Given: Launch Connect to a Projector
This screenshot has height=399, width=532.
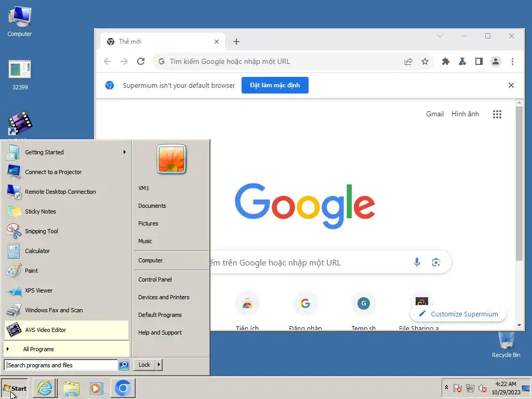Looking at the screenshot, I should [x=66, y=171].
